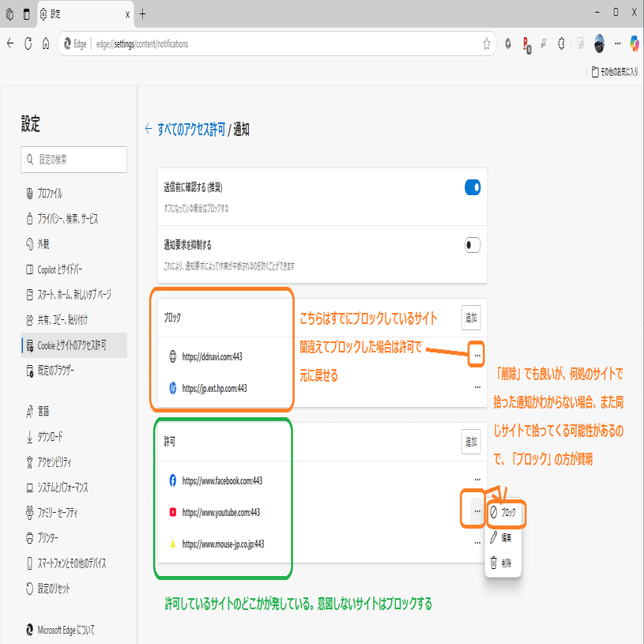Screen dimensions: 644x644
Task: Open スマートフォンとその他のデバイス settings
Action: pyautogui.click(x=74, y=563)
